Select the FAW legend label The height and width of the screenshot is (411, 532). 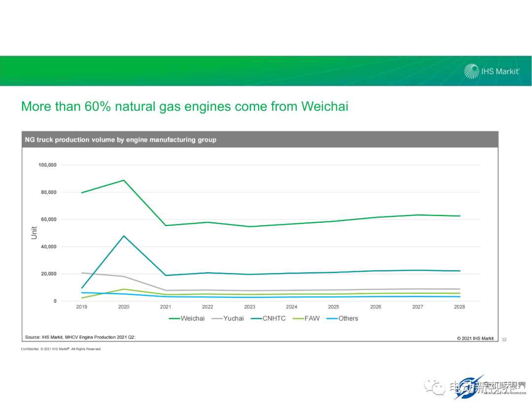point(312,318)
